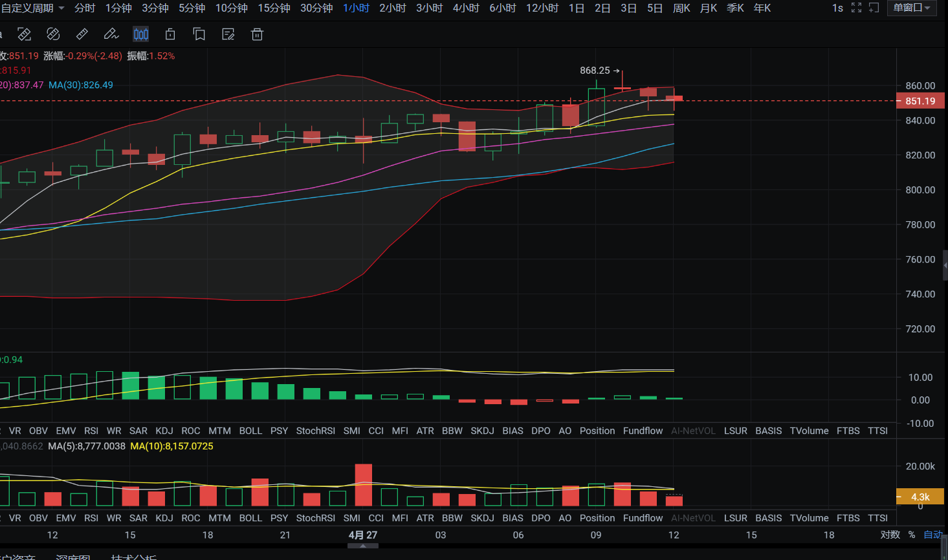The image size is (948, 560).
Task: Open the 自定义周期 custom period dropdown
Action: click(32, 8)
